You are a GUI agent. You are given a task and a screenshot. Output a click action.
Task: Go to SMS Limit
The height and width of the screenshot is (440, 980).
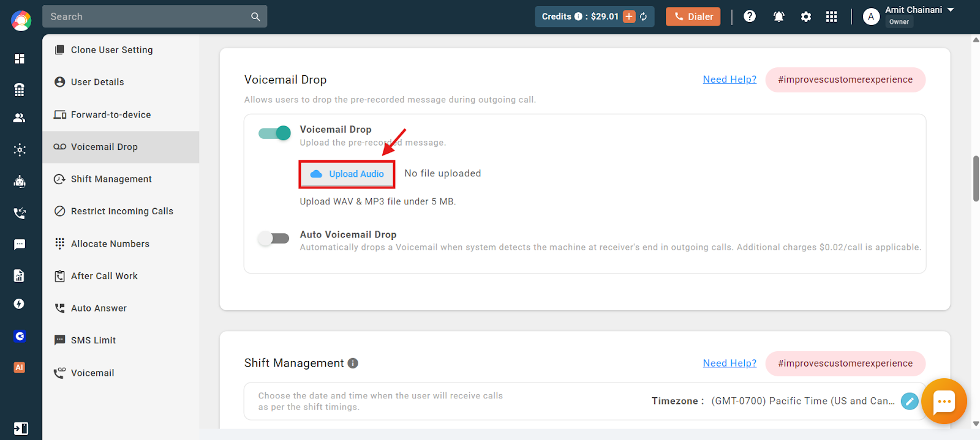pos(121,340)
